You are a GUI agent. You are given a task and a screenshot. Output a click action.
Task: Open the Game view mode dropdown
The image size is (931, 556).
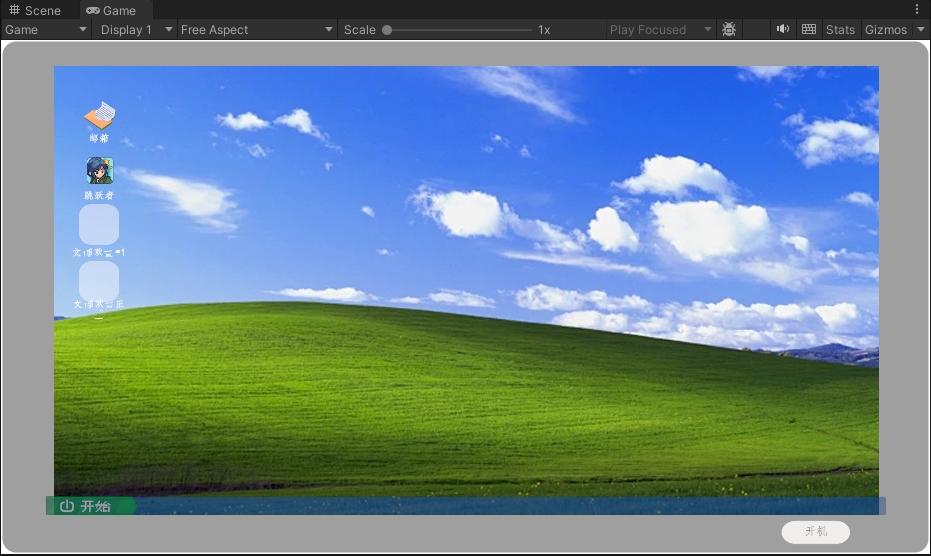click(46, 30)
